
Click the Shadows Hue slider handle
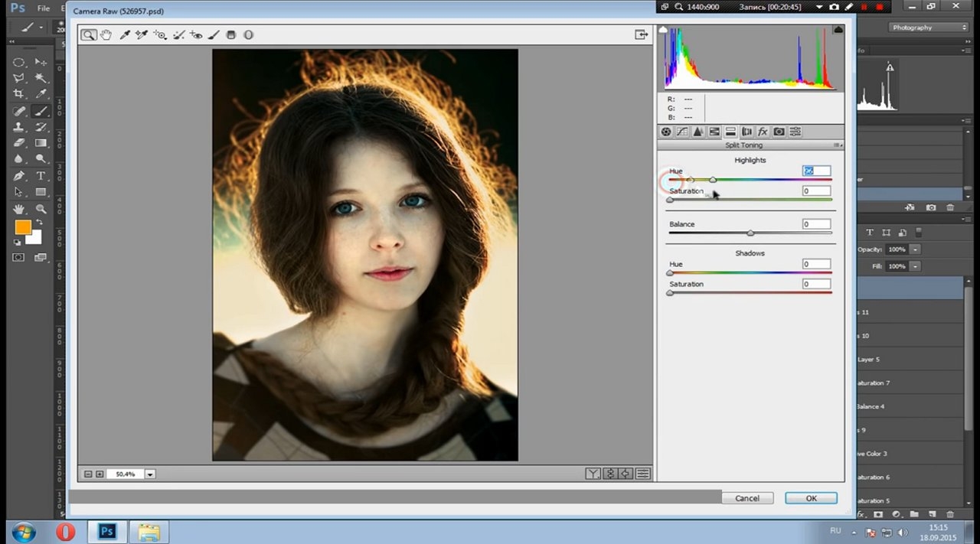point(670,272)
